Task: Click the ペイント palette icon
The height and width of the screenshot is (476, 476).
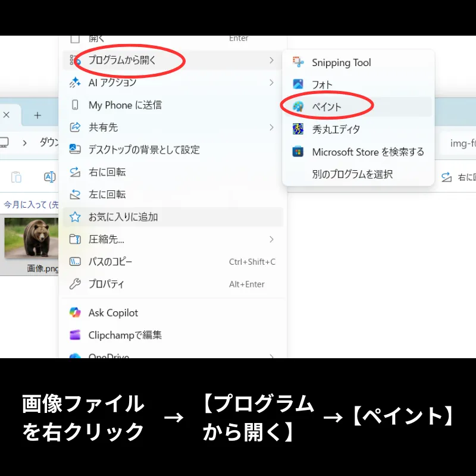Action: click(x=298, y=107)
